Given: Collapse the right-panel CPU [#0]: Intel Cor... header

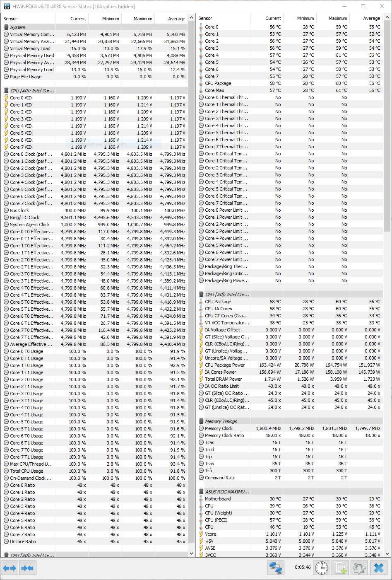Looking at the screenshot, I should point(290,295).
